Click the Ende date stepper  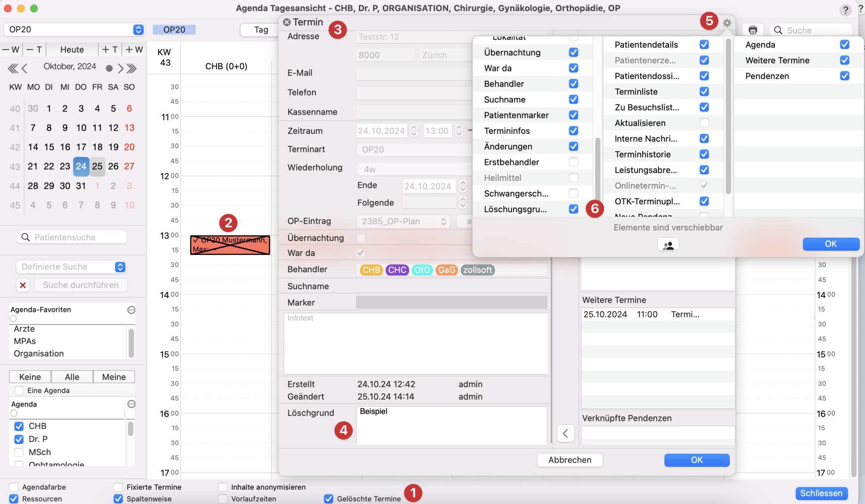463,186
